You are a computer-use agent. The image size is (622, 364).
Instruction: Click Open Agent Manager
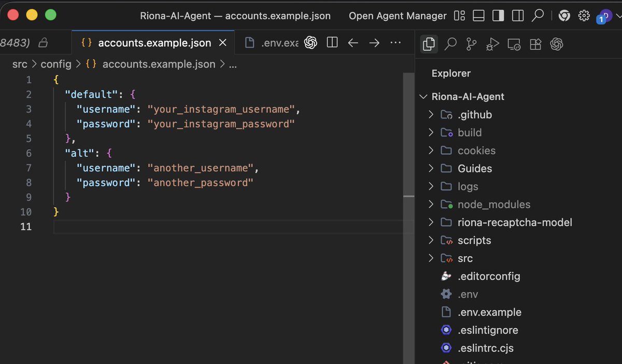pyautogui.click(x=398, y=16)
